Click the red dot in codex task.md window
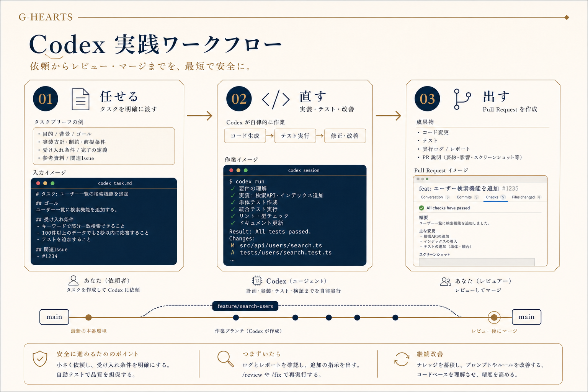Viewport: 588px width, 392px height. [38, 183]
